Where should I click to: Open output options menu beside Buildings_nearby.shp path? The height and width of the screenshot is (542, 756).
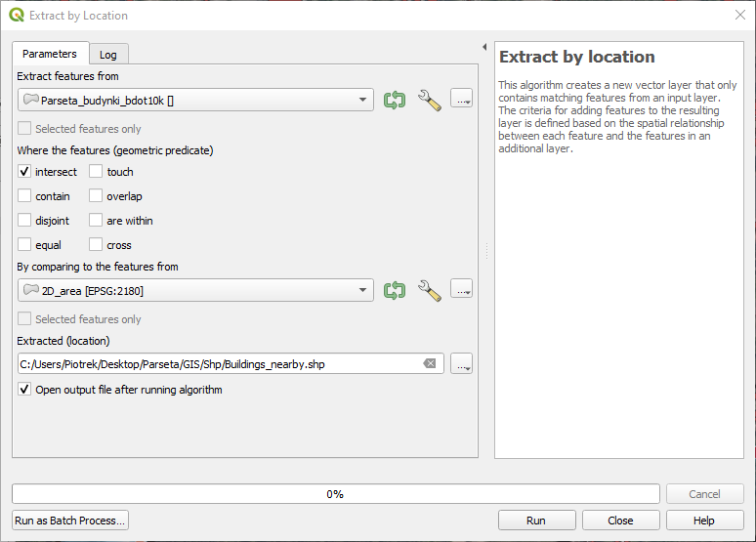coord(462,364)
